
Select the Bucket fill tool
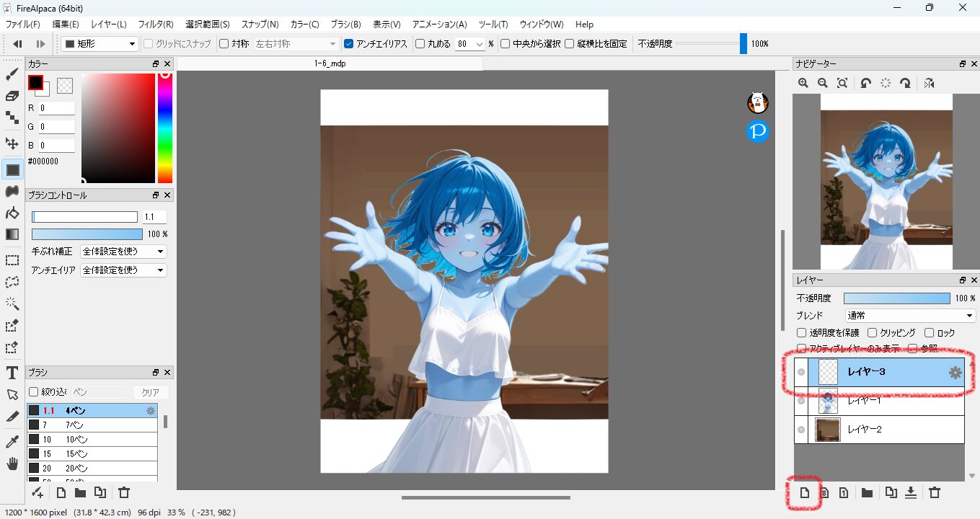coord(12,213)
